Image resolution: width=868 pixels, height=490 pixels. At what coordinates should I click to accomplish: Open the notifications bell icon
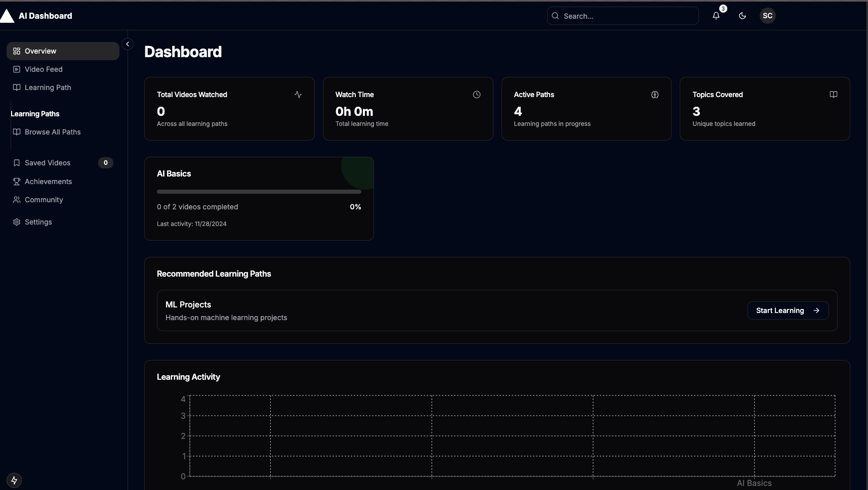[716, 16]
